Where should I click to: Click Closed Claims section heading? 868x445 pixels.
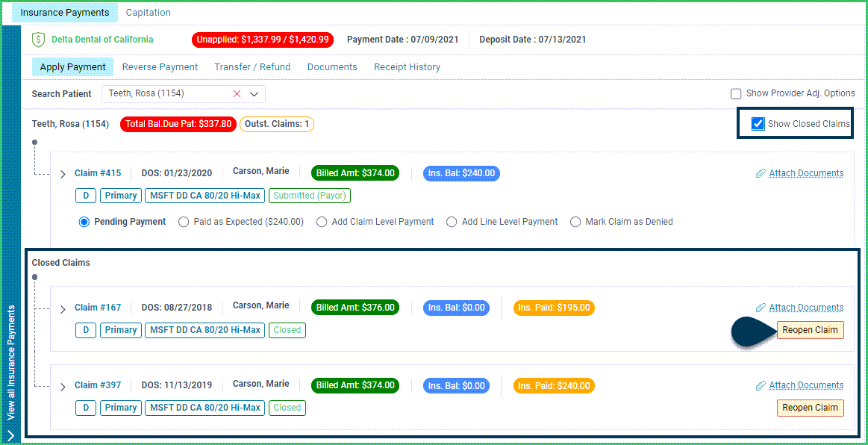(x=61, y=263)
